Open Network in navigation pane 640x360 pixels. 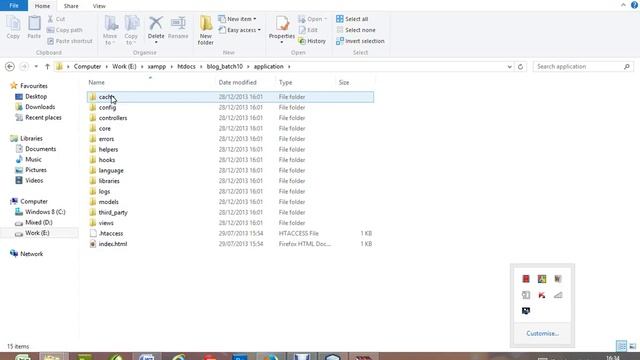tap(31, 254)
